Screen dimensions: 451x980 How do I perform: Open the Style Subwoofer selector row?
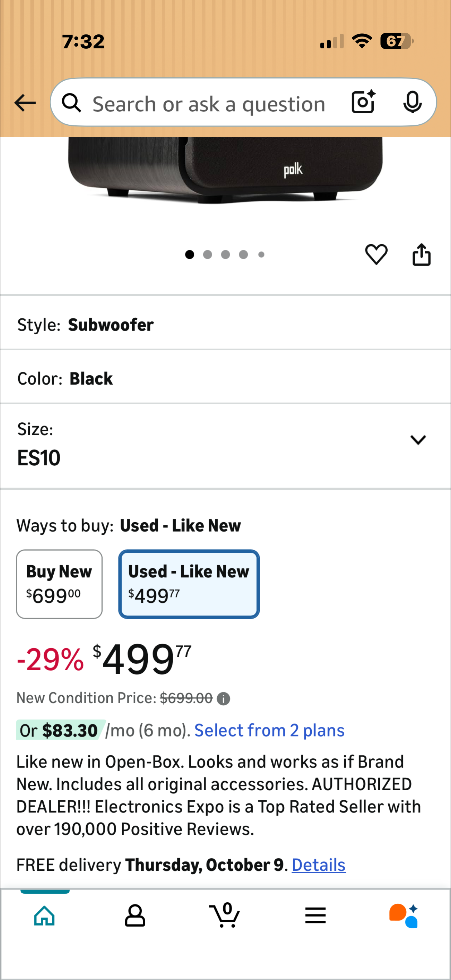tap(225, 325)
